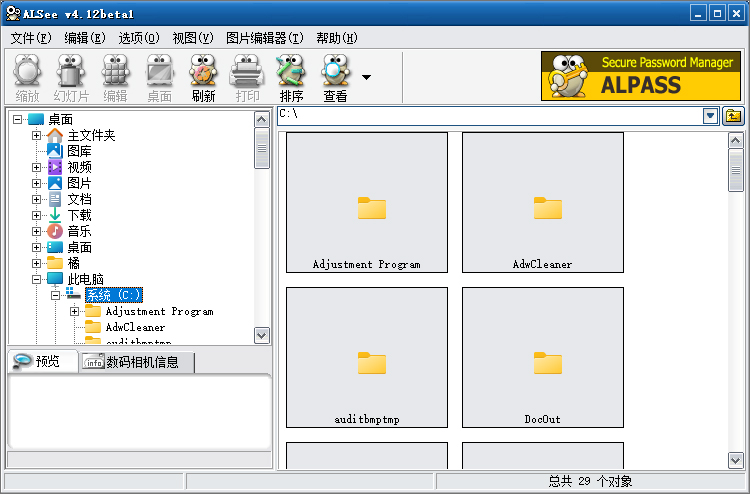Click the 总共 29 个对象 status text
Viewport: 750px width, 494px height.
tap(590, 481)
